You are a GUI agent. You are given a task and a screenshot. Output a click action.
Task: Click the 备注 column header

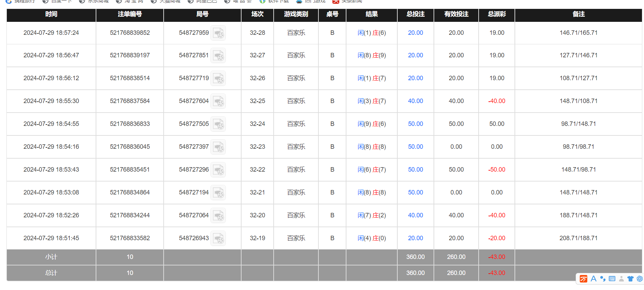click(578, 14)
